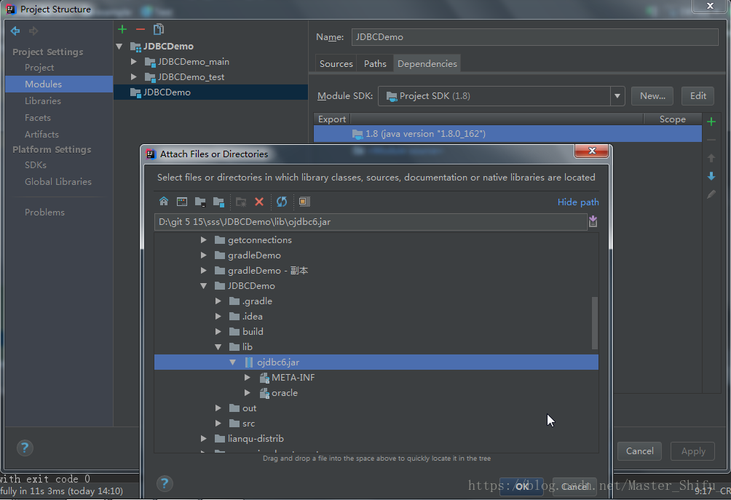
Task: Click the Project directory icon in file chooser
Action: pos(200,201)
